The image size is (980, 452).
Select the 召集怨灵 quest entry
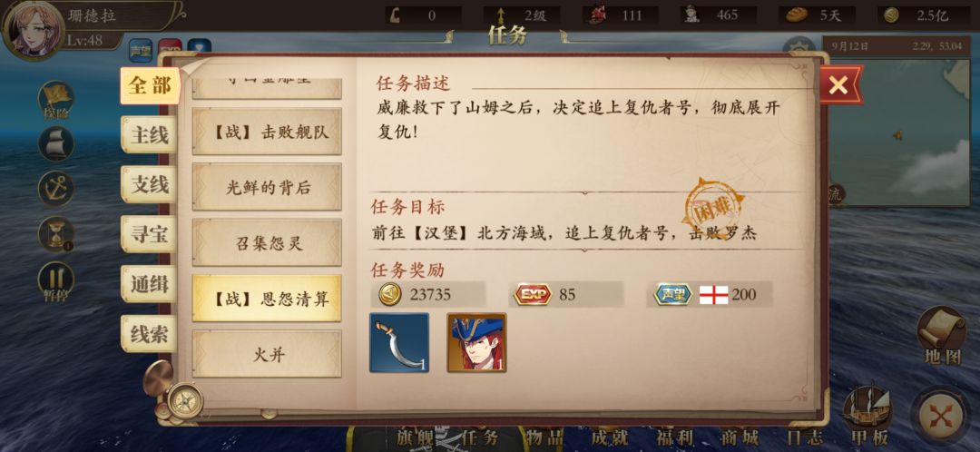(x=267, y=242)
